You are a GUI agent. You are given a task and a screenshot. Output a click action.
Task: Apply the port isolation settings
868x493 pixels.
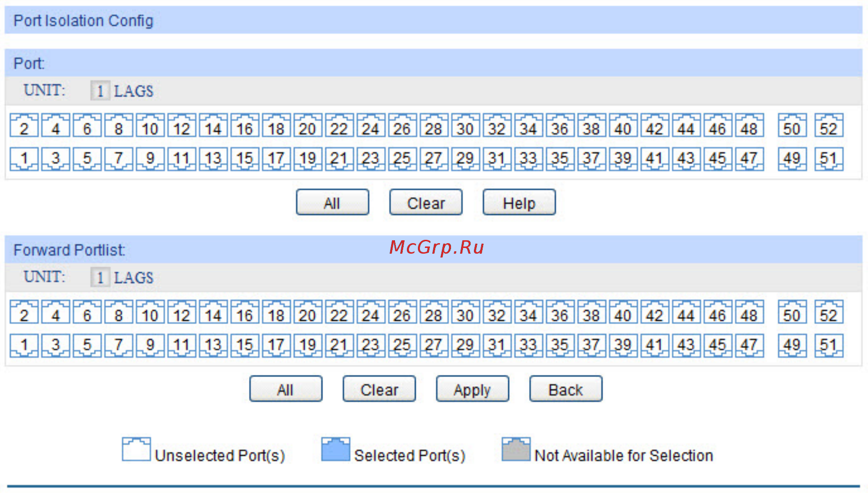click(472, 389)
